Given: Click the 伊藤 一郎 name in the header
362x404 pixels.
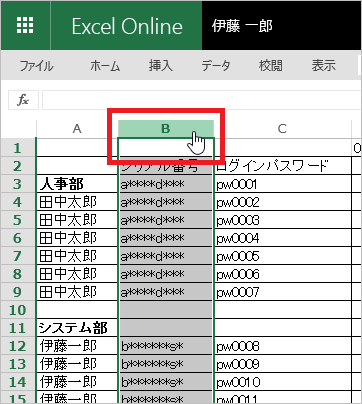Looking at the screenshot, I should tap(242, 26).
